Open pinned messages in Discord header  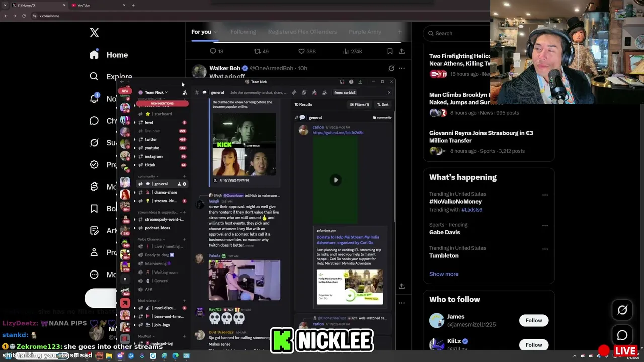314,93
